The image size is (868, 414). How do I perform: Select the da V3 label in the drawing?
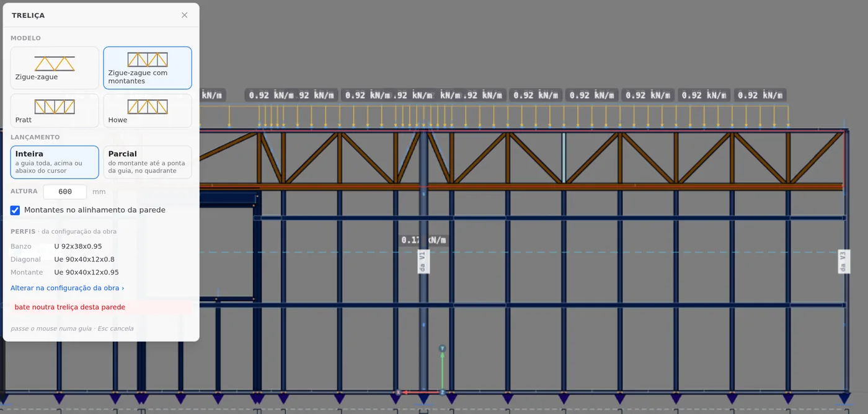[843, 262]
